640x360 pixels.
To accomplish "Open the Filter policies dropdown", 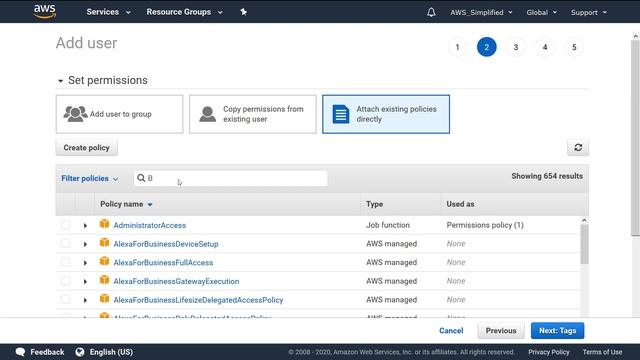I will 89,178.
